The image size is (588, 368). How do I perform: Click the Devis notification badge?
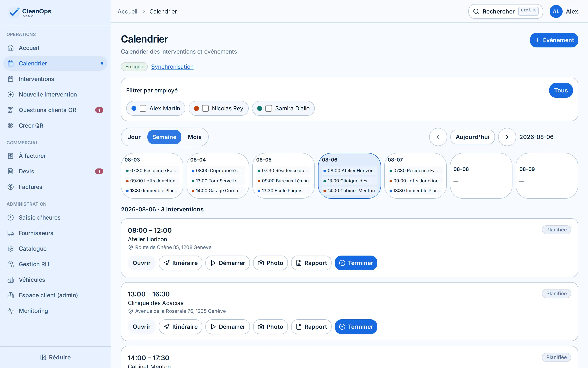tap(99, 172)
